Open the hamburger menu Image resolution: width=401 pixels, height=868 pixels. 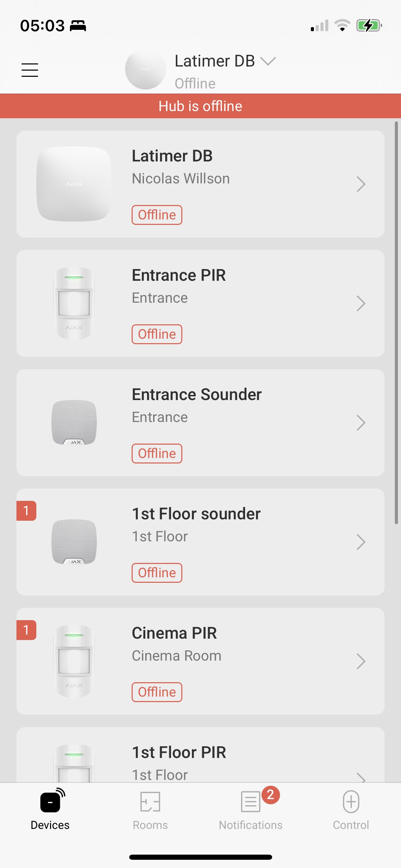click(30, 70)
